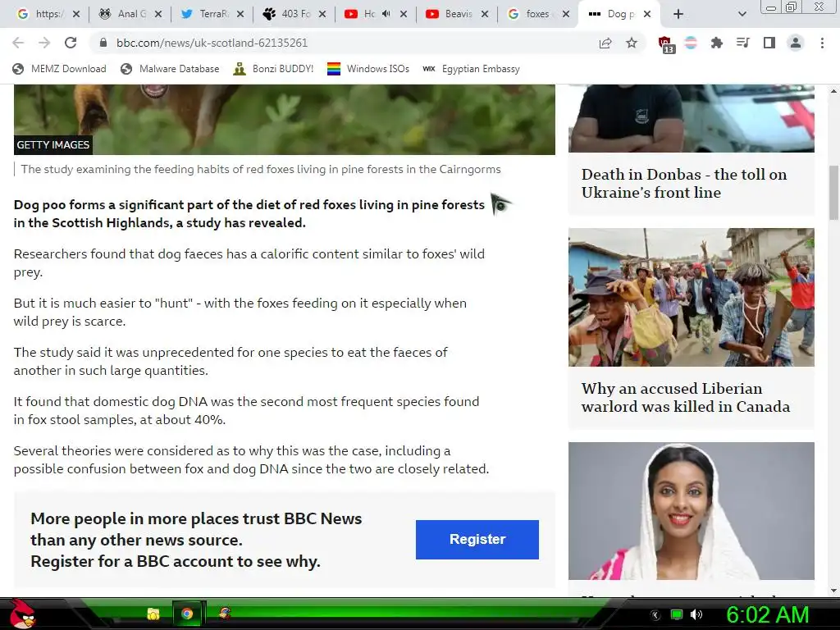The height and width of the screenshot is (630, 840).
Task: Open the striped flag extension icon
Action: [x=691, y=43]
